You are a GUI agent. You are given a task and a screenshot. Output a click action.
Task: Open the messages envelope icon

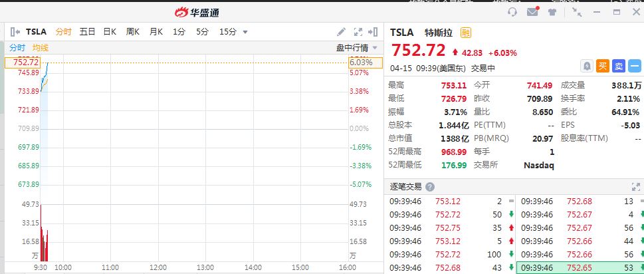tap(532, 12)
